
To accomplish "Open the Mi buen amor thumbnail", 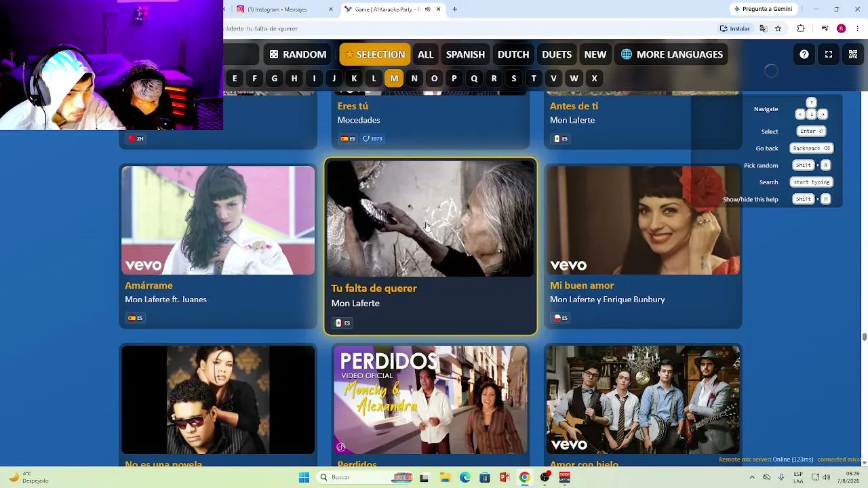I will coord(643,220).
